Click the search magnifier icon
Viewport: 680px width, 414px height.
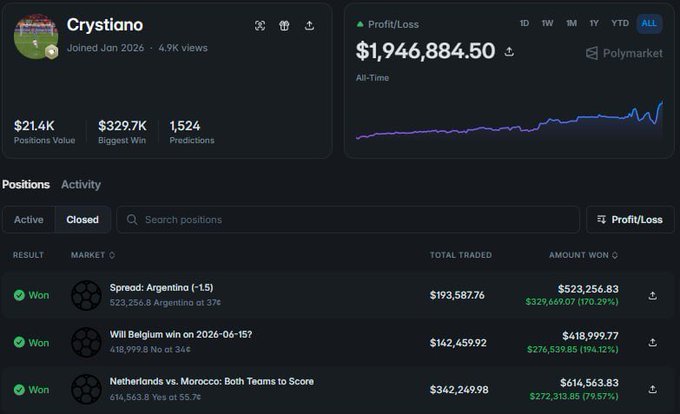(132, 220)
